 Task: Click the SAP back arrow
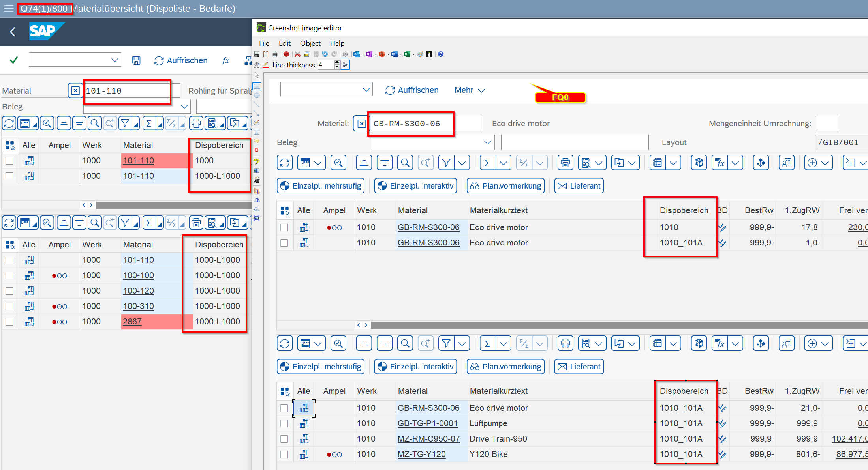coord(13,32)
